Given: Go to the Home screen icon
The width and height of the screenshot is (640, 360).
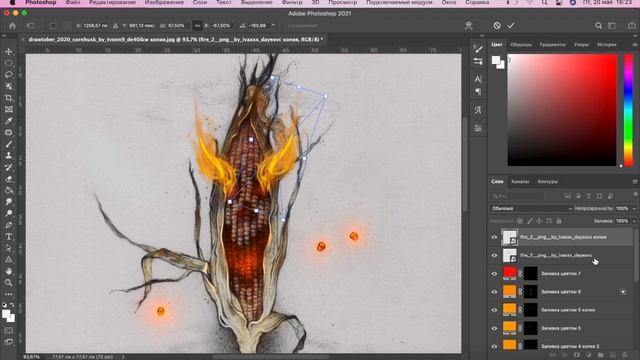Looking at the screenshot, I should pyautogui.click(x=12, y=26).
